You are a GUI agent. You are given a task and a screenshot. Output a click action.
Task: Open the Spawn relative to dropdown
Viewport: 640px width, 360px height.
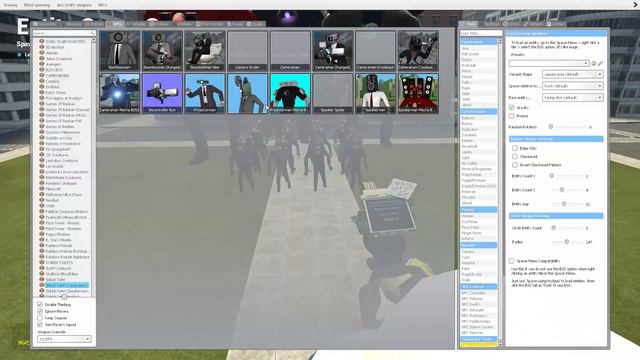pos(572,86)
